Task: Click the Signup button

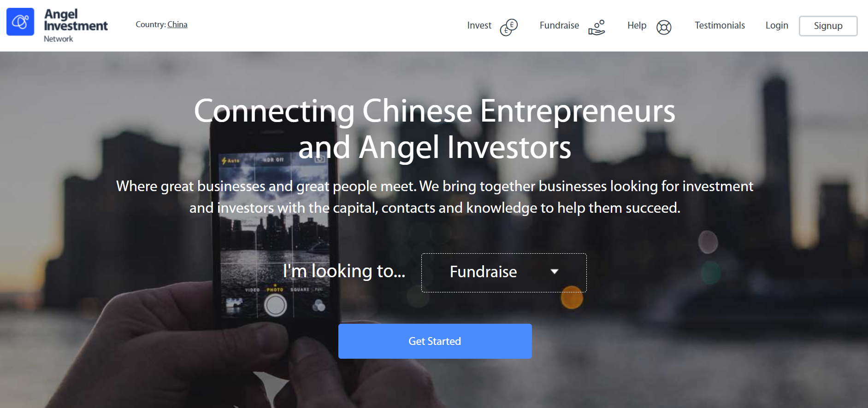Action: pyautogui.click(x=828, y=26)
